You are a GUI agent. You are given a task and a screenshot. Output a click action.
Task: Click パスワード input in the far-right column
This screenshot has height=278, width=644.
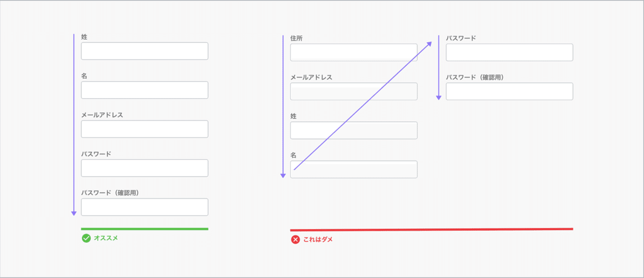point(509,53)
